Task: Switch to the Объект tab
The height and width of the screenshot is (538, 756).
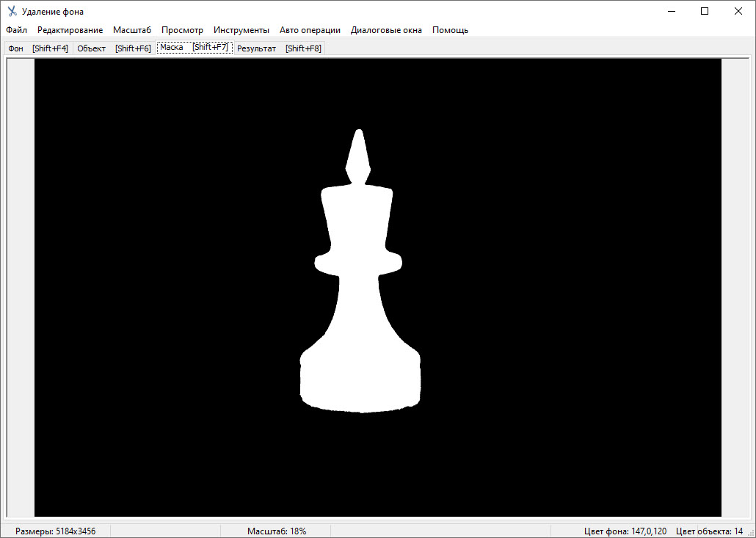Action: 114,48
